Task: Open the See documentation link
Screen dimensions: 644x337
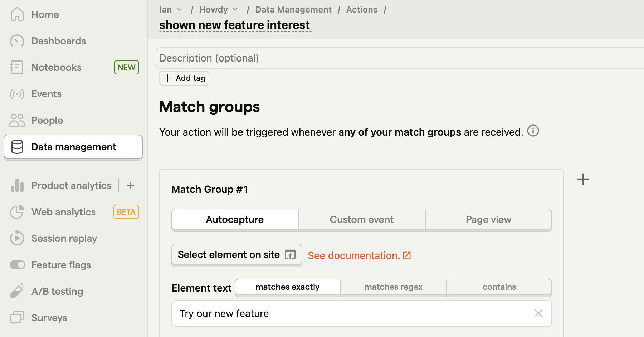Action: pos(359,255)
